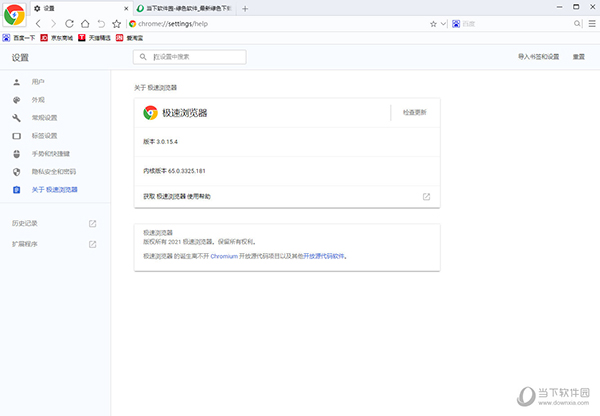The width and height of the screenshot is (600, 416).
Task: Click the 百度 search input field
Action: point(517,24)
